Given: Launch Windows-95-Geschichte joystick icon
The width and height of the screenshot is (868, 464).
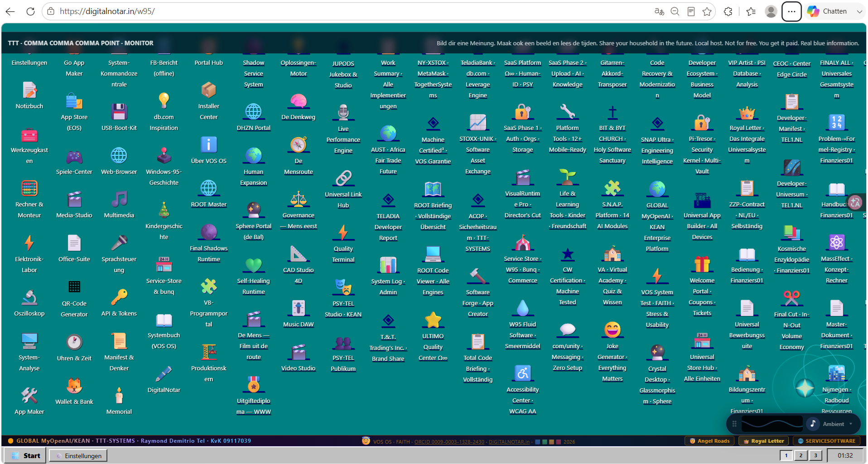Looking at the screenshot, I should (164, 156).
